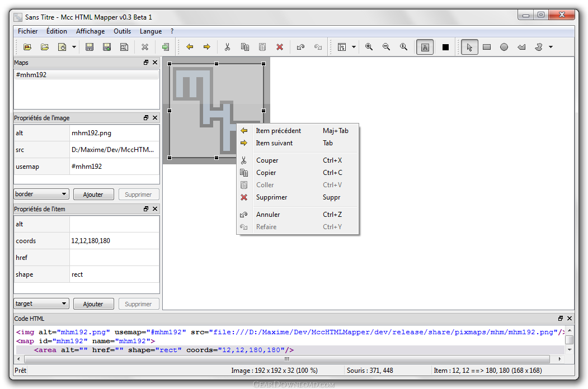The height and width of the screenshot is (389, 588).
Task: Click the black color square in the toolbar
Action: 445,47
